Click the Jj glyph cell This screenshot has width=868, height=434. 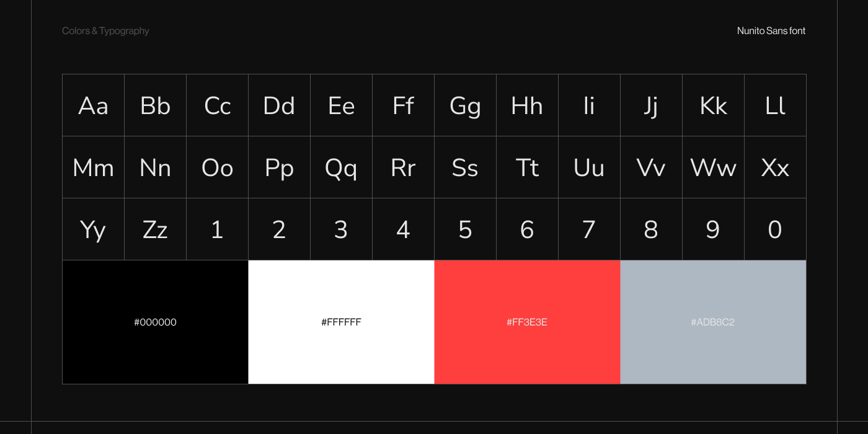click(x=651, y=105)
